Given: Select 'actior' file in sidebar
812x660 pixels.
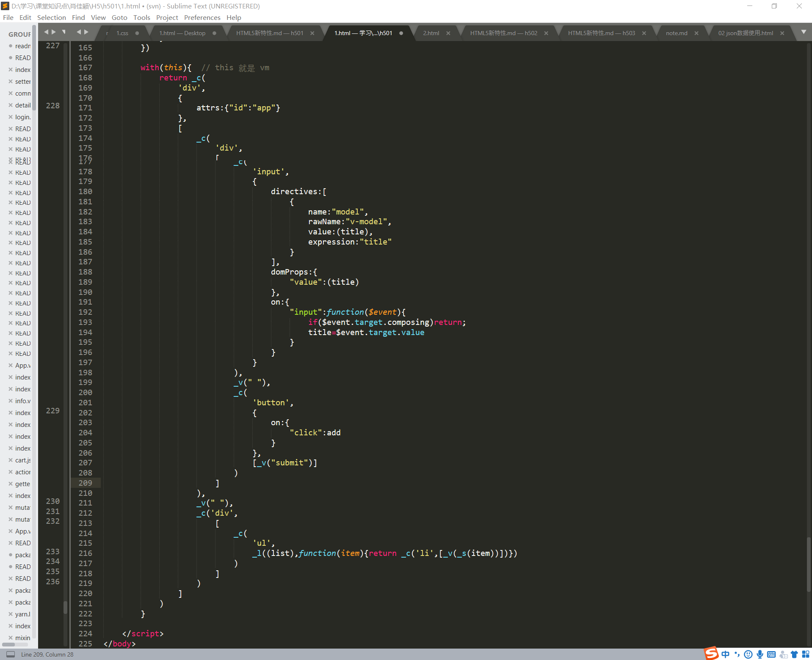Looking at the screenshot, I should coord(23,472).
